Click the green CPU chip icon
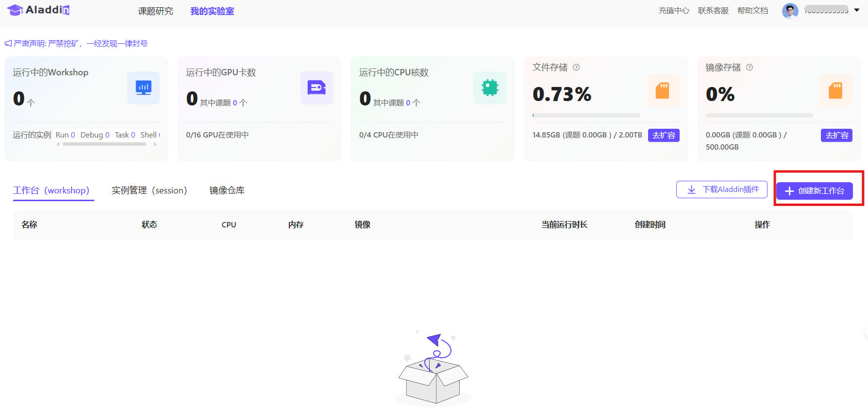 pos(489,88)
